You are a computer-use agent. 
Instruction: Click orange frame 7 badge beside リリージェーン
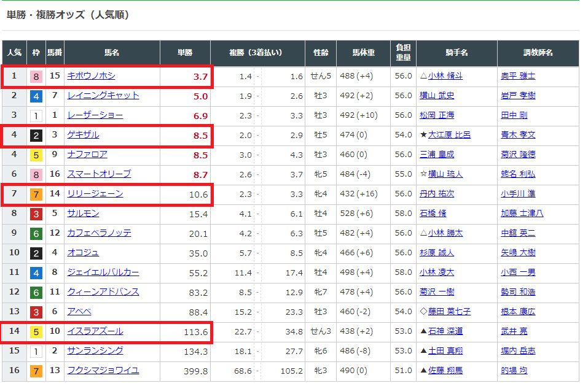36,194
